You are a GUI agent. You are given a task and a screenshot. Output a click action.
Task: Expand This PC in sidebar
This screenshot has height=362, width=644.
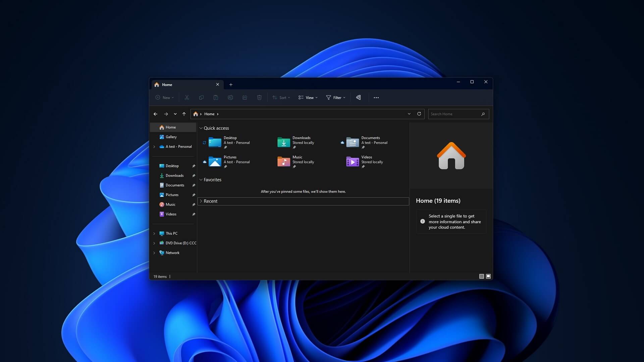pyautogui.click(x=154, y=233)
